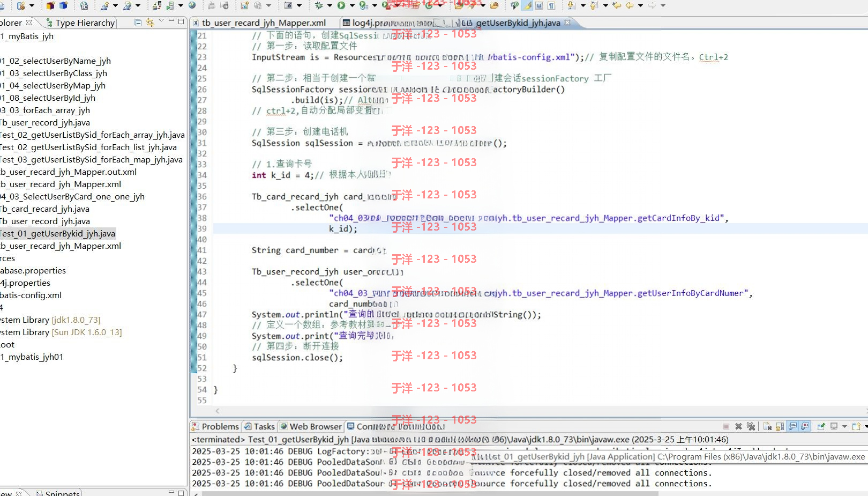Close the Package Explorer view tab
Screen dimensions: 868x496
tap(29, 23)
